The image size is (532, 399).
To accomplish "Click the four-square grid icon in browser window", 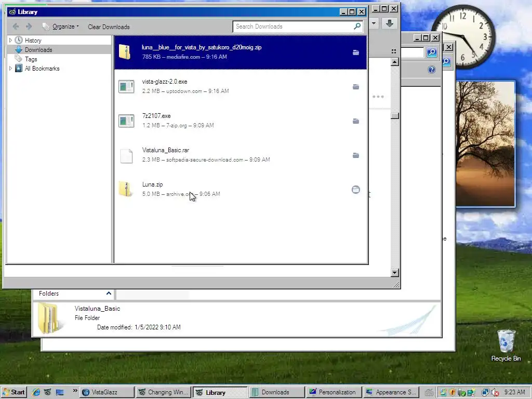I will click(x=394, y=51).
